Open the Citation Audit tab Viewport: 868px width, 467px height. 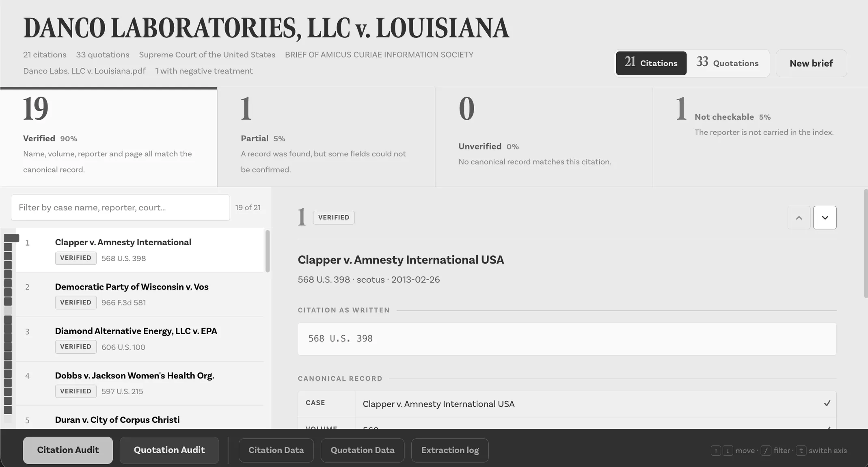68,450
